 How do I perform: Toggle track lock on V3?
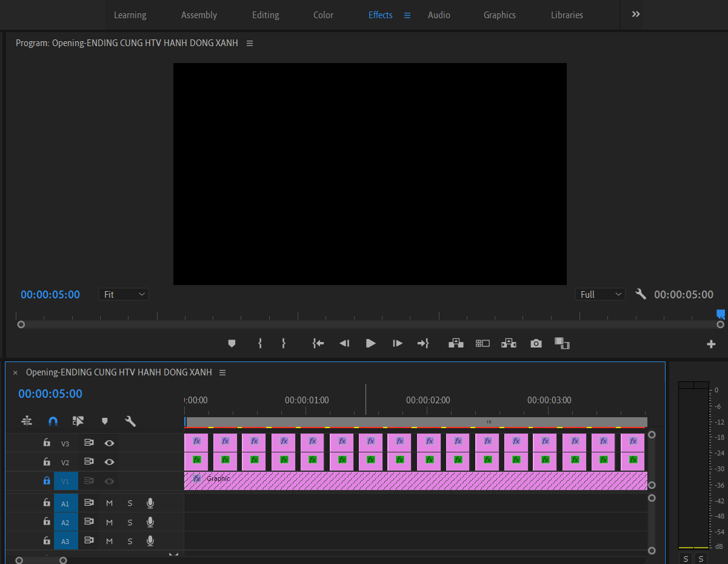coord(47,443)
